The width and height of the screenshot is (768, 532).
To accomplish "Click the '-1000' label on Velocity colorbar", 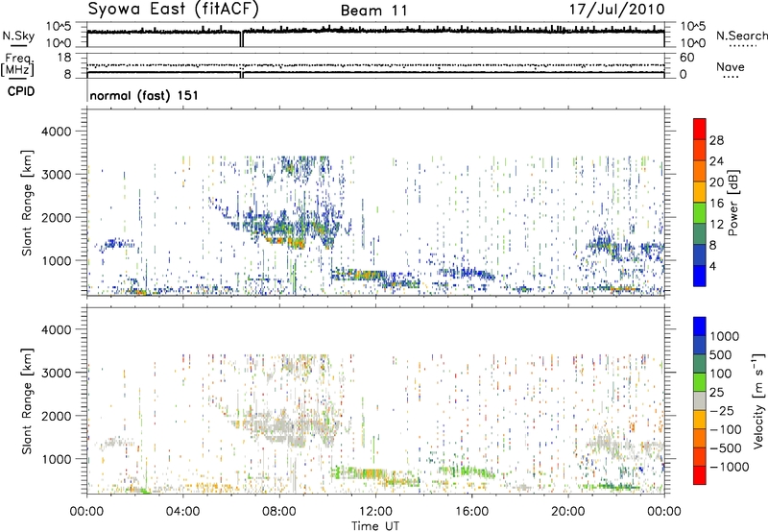I will coord(730,467).
